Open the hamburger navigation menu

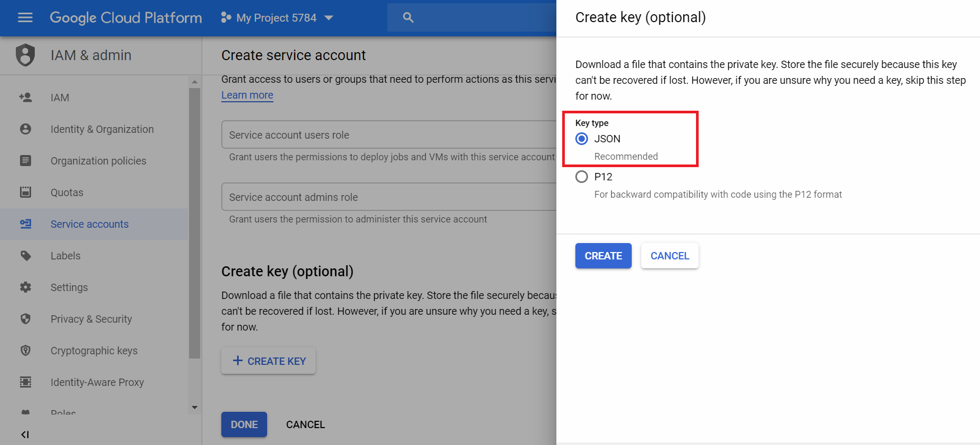pyautogui.click(x=25, y=18)
